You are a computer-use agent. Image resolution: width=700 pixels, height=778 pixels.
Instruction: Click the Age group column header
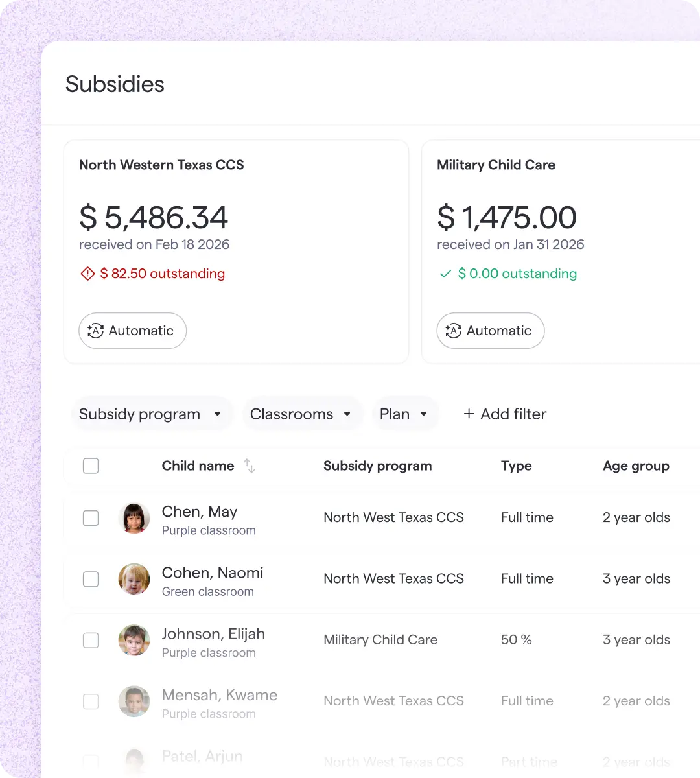coord(636,466)
